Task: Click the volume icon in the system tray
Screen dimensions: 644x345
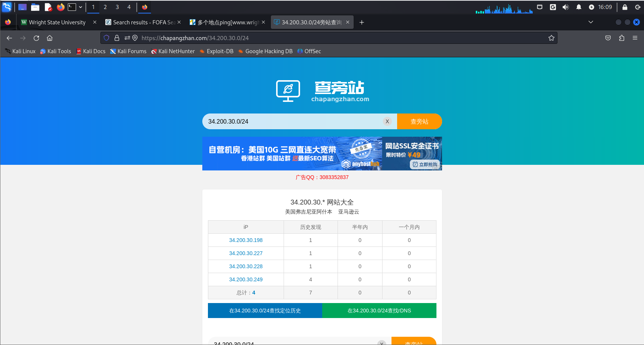Action: [x=566, y=7]
